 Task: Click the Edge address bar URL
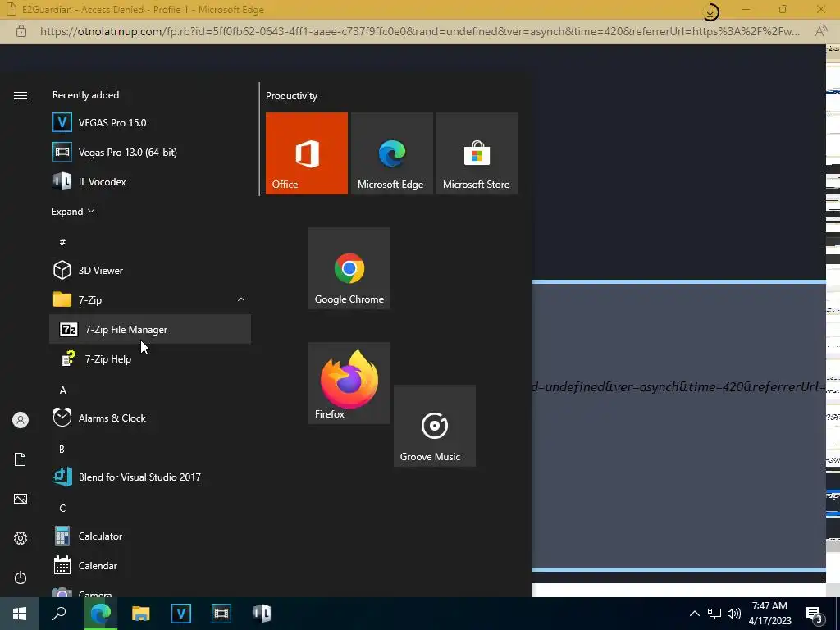click(420, 31)
